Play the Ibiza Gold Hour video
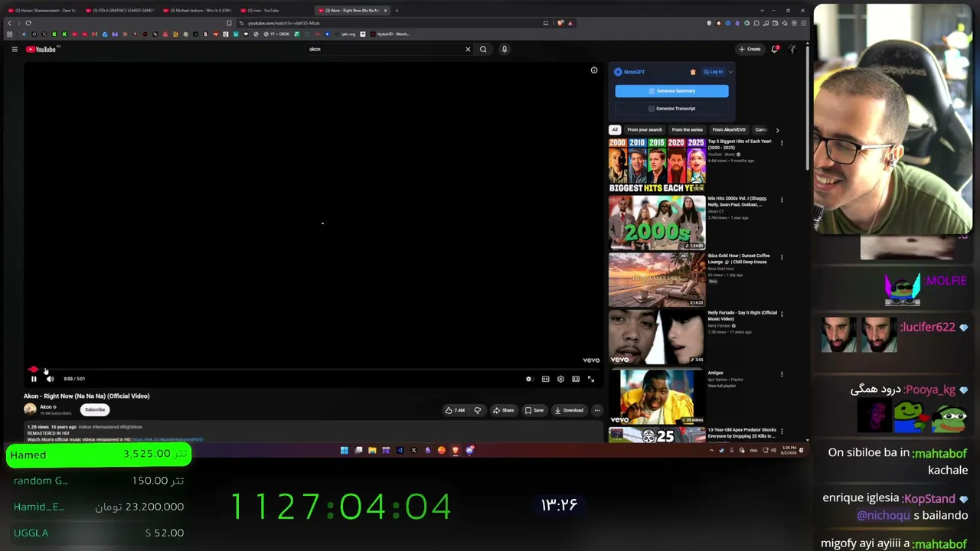The image size is (980, 551). [x=657, y=280]
